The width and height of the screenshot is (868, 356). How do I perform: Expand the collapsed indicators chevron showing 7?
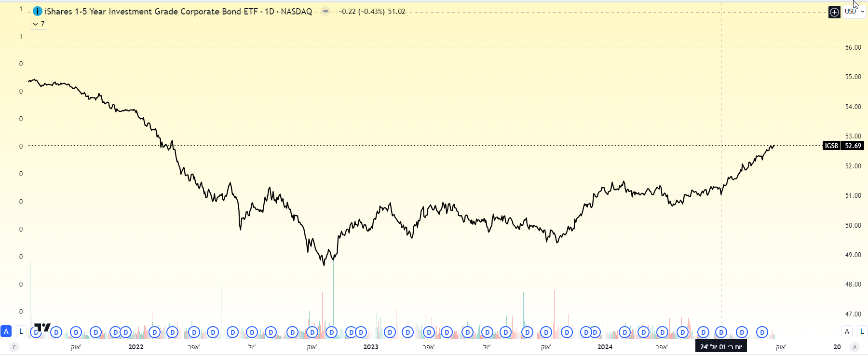[39, 24]
